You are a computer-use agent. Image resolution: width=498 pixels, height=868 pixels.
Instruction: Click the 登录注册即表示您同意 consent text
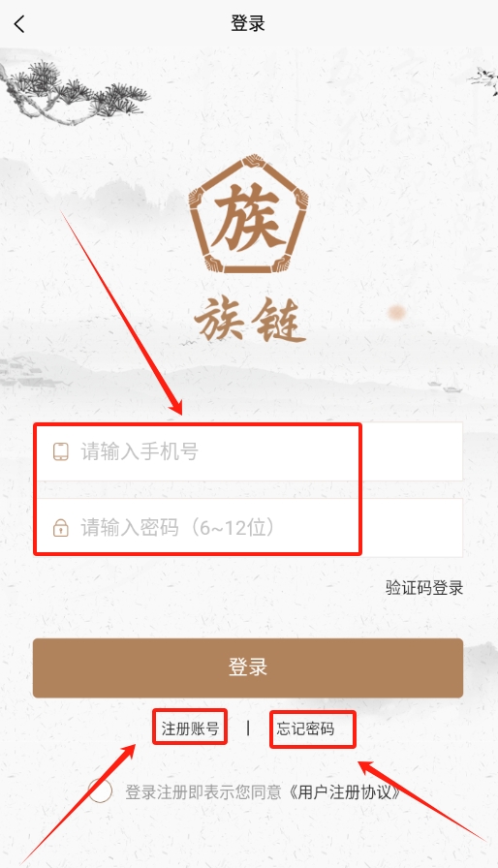click(203, 792)
